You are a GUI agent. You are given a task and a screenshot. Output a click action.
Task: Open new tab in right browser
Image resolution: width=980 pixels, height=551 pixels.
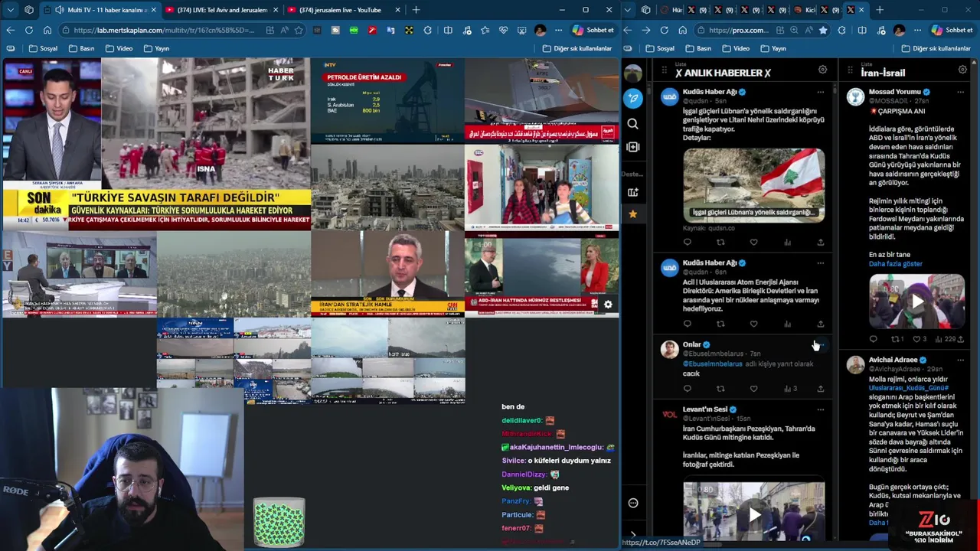(880, 10)
